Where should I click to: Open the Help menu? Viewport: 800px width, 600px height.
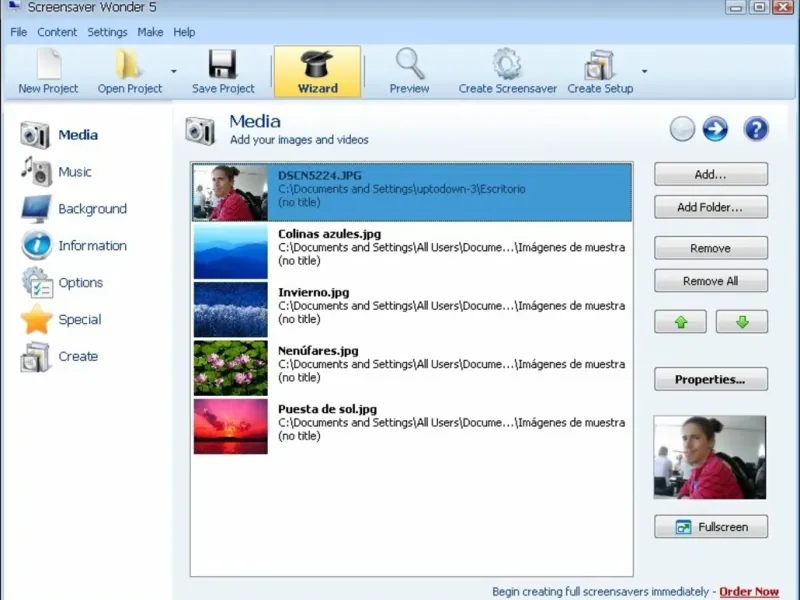184,32
